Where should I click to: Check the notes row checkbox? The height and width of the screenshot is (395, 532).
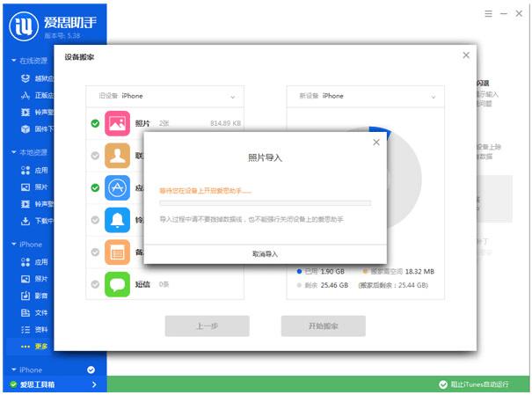(95, 252)
